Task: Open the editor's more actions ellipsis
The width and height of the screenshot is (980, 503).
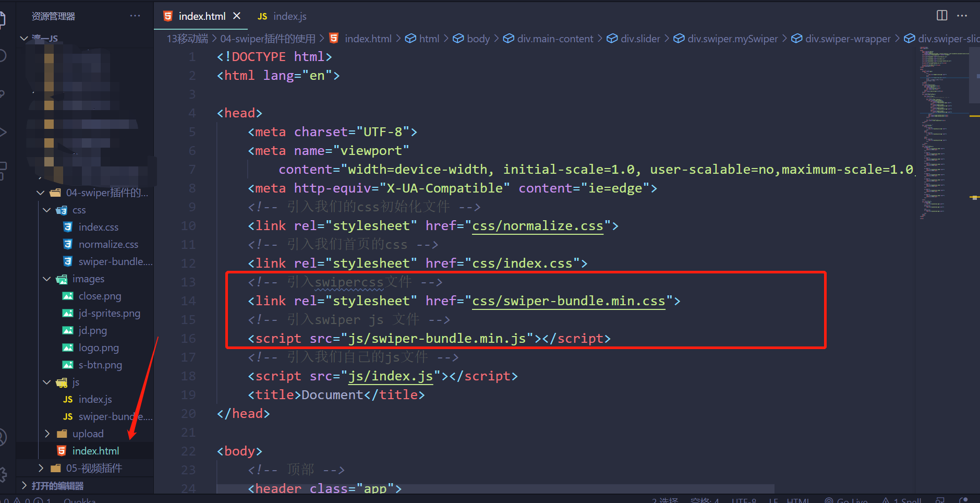Action: click(x=962, y=16)
